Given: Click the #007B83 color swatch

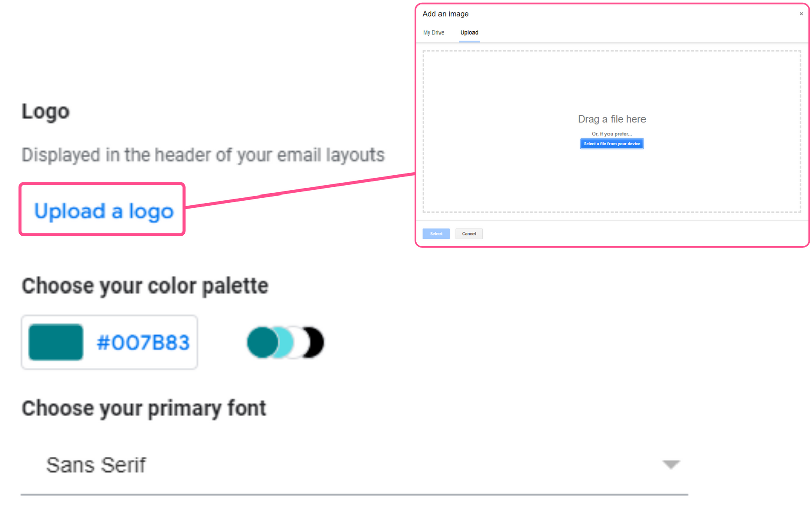Looking at the screenshot, I should pyautogui.click(x=56, y=342).
